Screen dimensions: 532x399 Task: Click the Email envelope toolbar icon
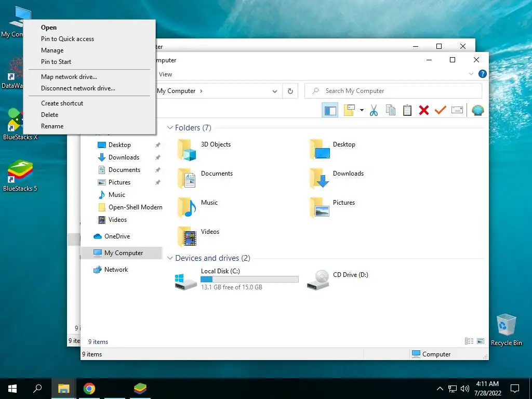point(457,110)
